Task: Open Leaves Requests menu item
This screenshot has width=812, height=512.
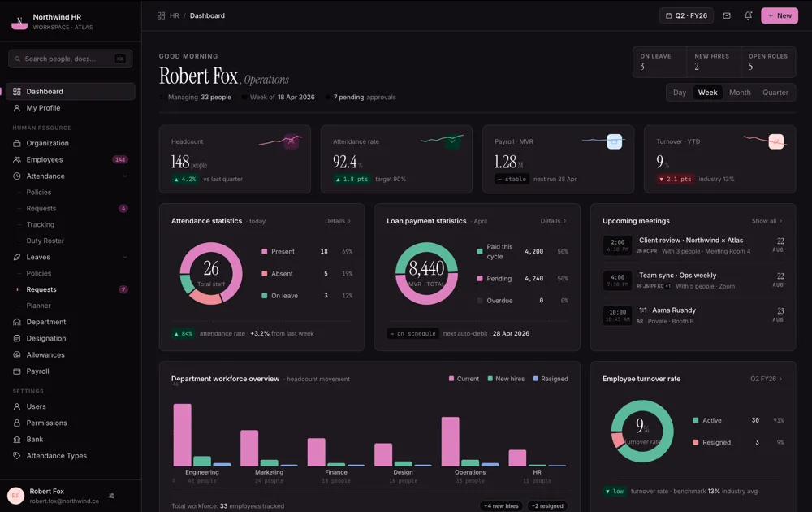Action: pyautogui.click(x=41, y=289)
